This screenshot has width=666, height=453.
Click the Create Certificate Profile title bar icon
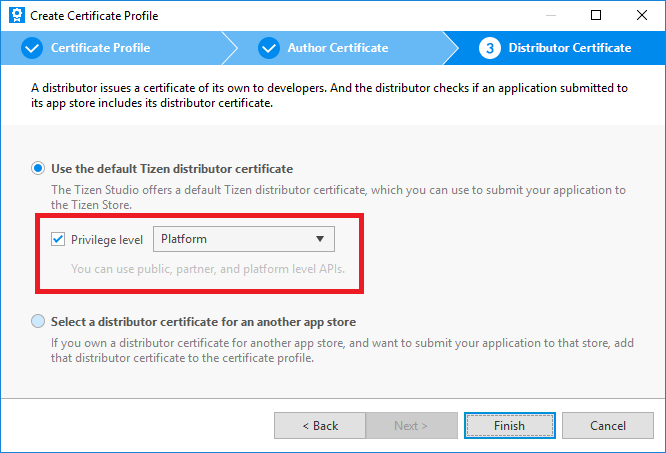coord(16,16)
